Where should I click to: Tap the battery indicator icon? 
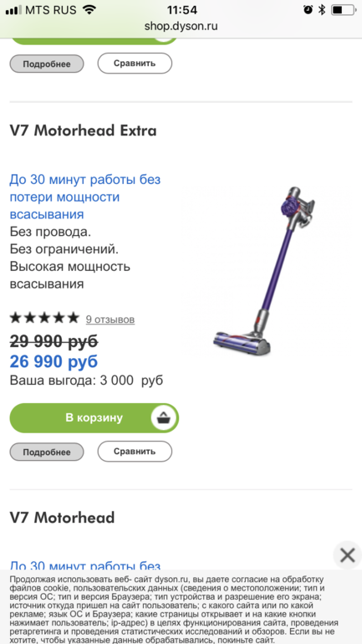click(342, 10)
